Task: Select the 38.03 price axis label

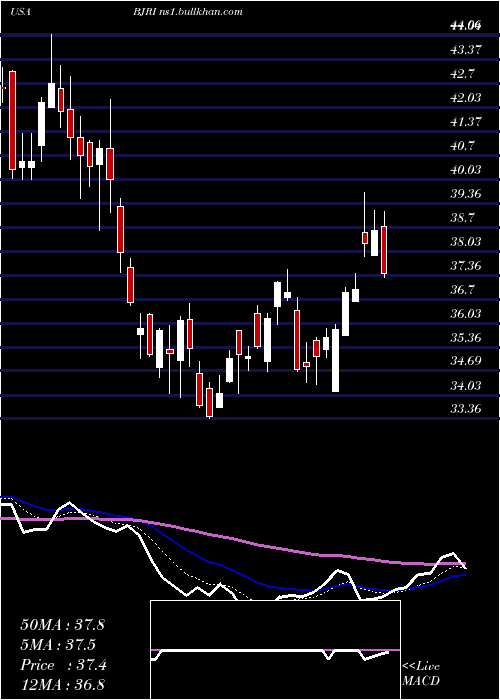Action: pyautogui.click(x=466, y=242)
